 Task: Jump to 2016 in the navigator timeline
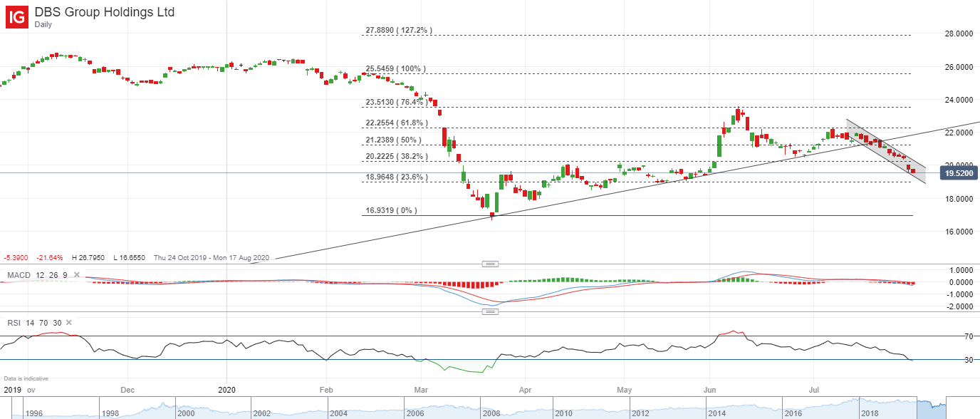(x=795, y=413)
